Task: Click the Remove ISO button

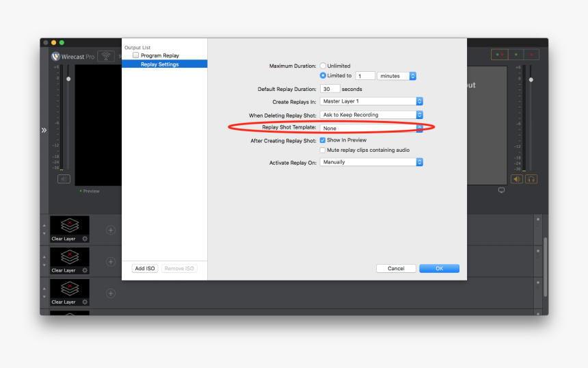Action: 179,268
